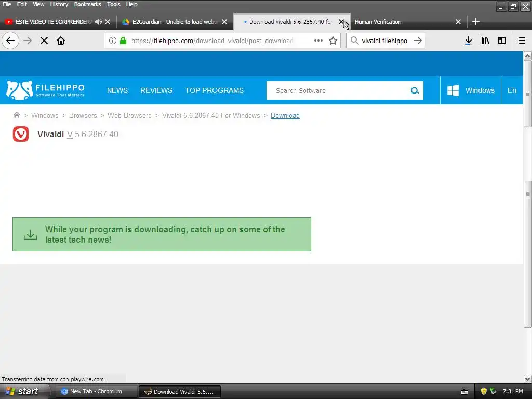This screenshot has width=532, height=399.
Task: Click the keyboard icon in system tray
Action: pos(464,392)
